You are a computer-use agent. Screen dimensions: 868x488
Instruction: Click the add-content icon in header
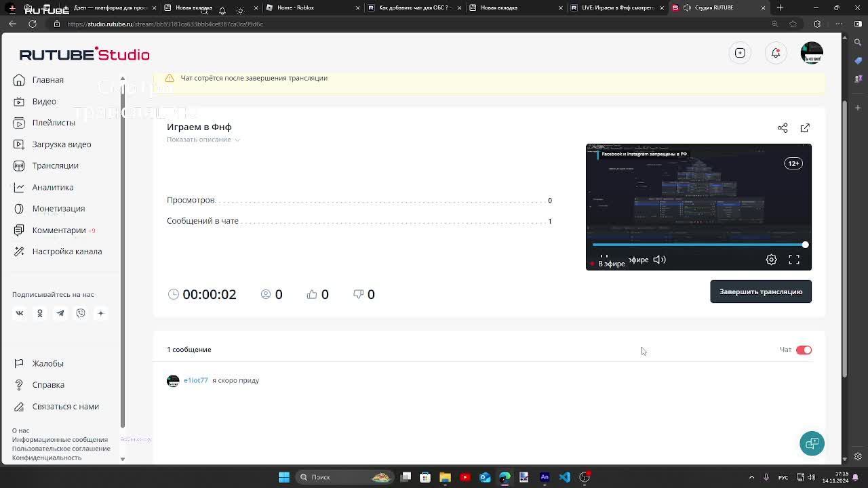point(740,53)
